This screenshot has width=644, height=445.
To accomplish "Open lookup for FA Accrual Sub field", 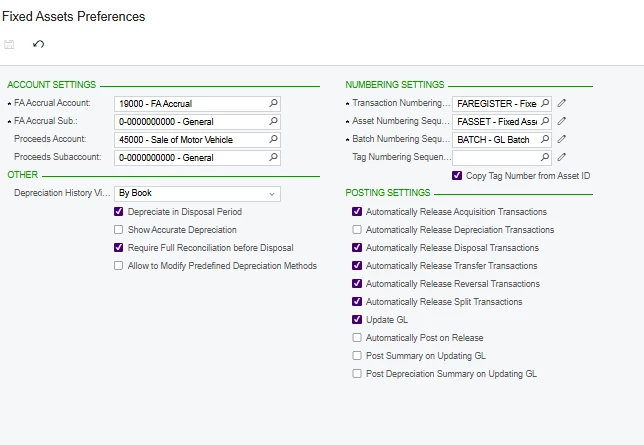I will click(x=273, y=121).
